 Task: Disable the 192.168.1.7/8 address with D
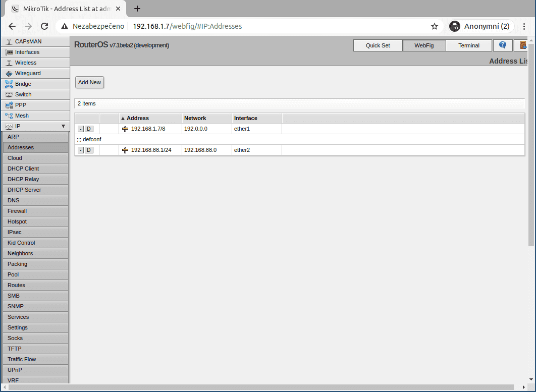[x=89, y=129]
